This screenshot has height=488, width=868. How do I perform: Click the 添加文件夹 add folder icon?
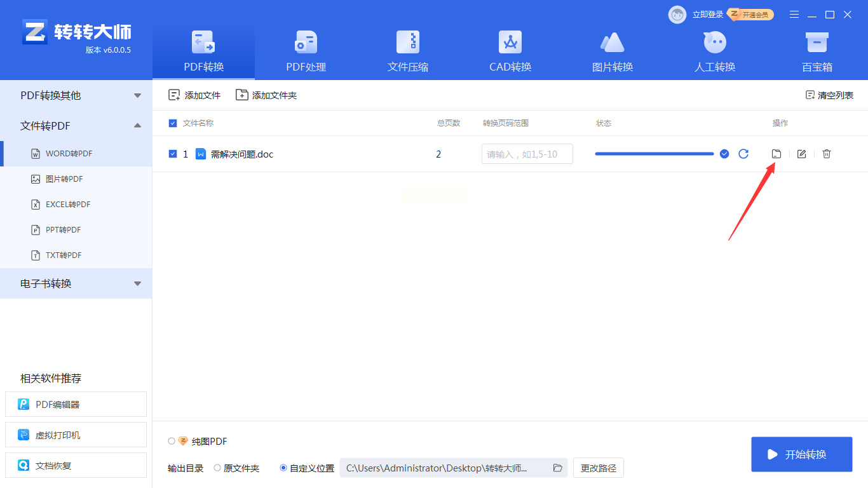(x=241, y=95)
